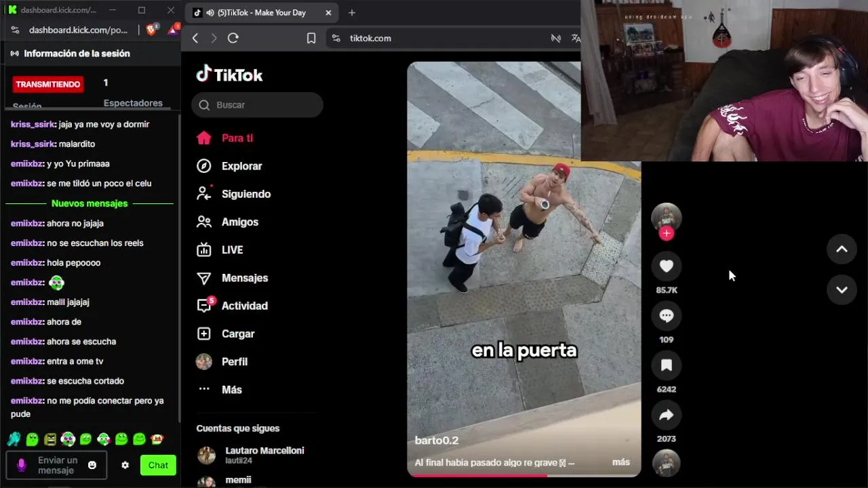Click the muted media icon in address bar
This screenshot has height=488, width=868.
click(x=556, y=38)
